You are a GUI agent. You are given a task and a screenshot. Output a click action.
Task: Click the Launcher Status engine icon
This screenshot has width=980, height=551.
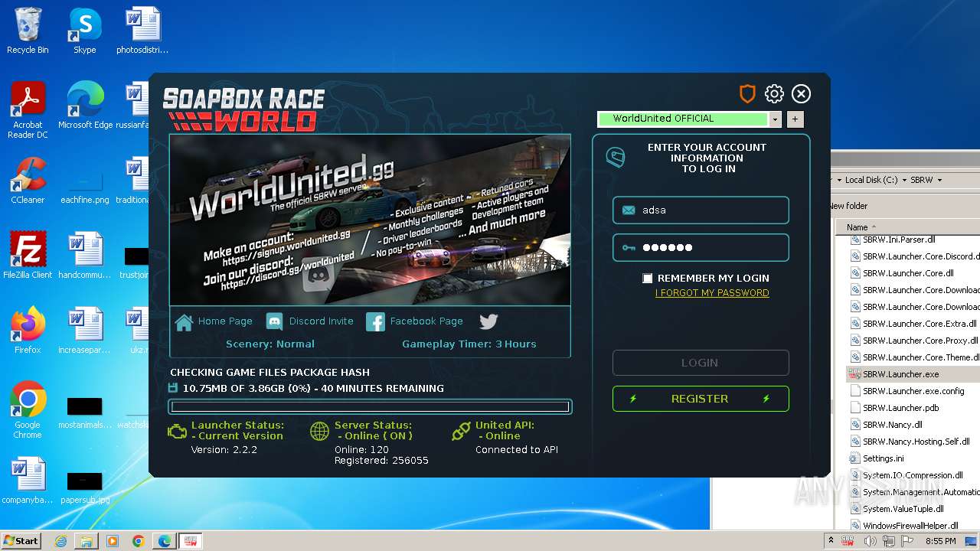pyautogui.click(x=177, y=432)
